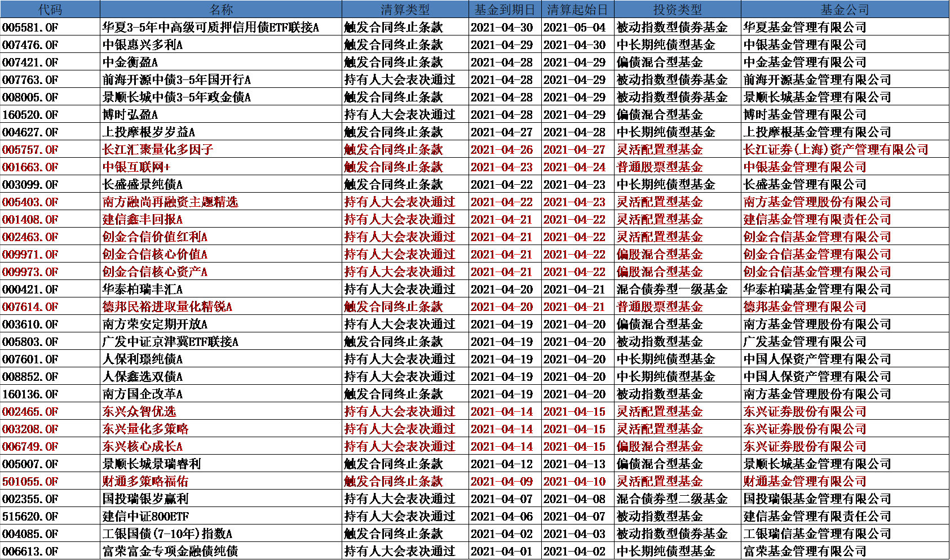Select the name 建信中证800ETF

145,517
